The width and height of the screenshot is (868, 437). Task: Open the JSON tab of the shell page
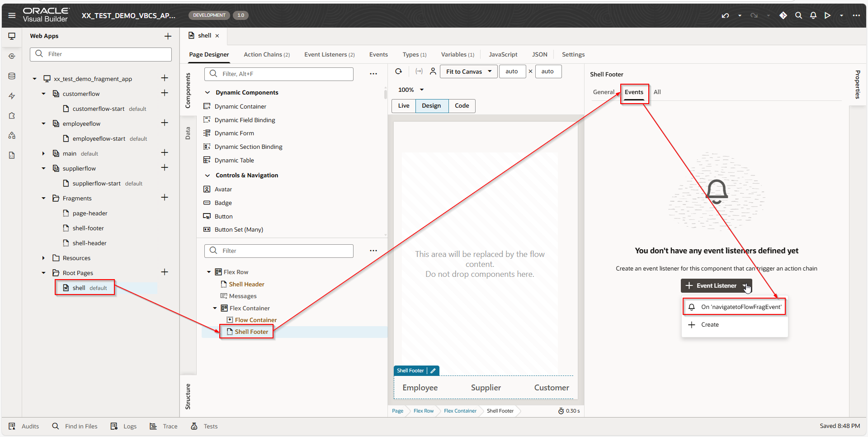tap(540, 54)
